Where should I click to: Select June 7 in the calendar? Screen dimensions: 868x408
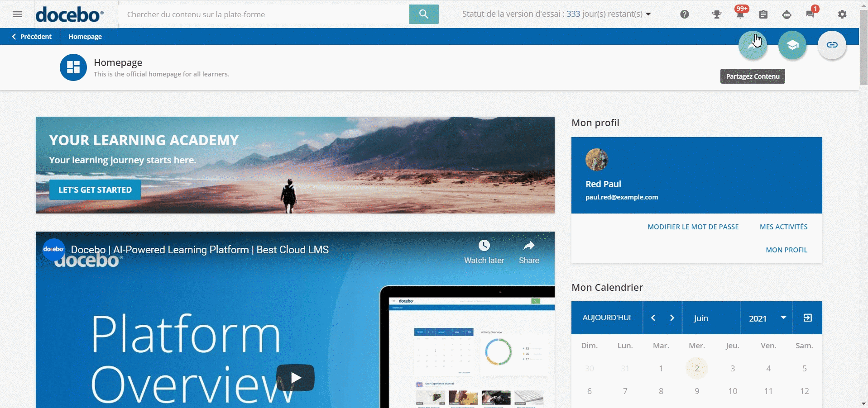tap(625, 391)
